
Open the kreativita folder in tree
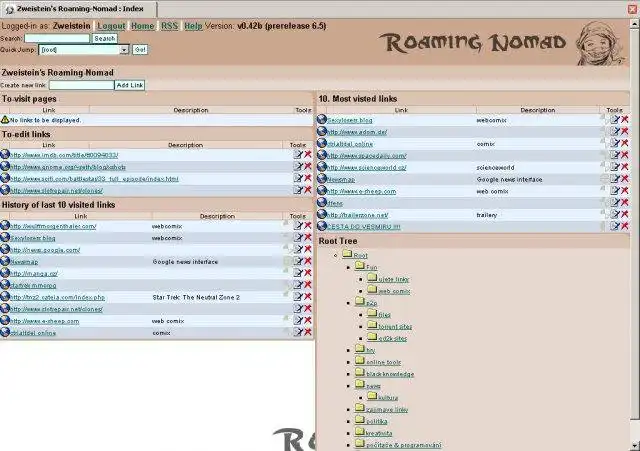[379, 433]
